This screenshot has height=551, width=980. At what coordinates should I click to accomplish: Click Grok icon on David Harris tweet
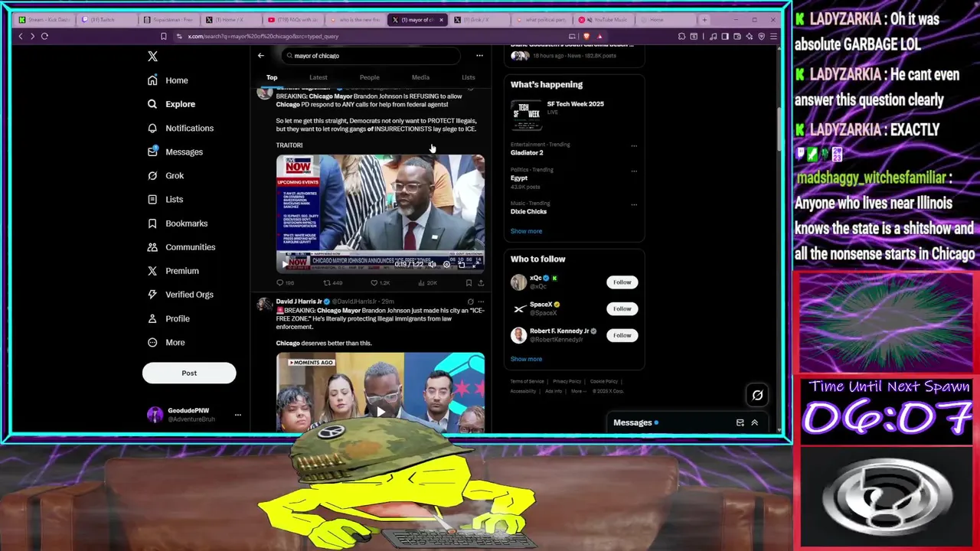[470, 302]
